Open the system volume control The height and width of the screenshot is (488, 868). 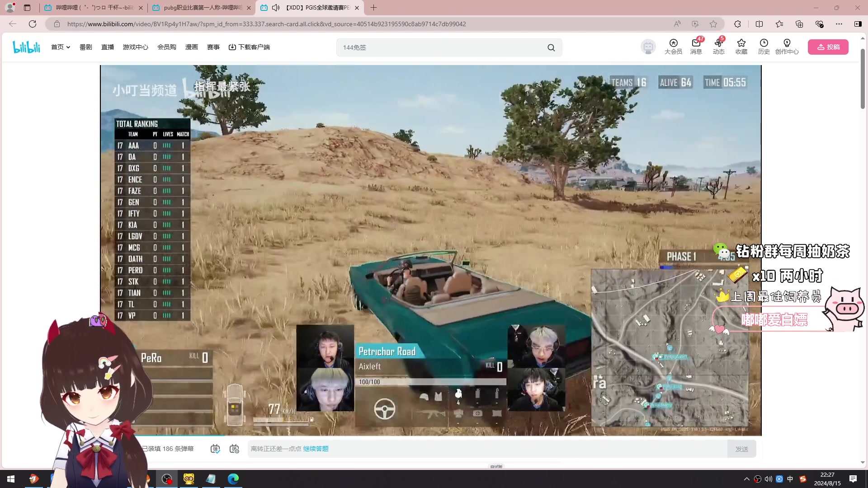pyautogui.click(x=769, y=479)
